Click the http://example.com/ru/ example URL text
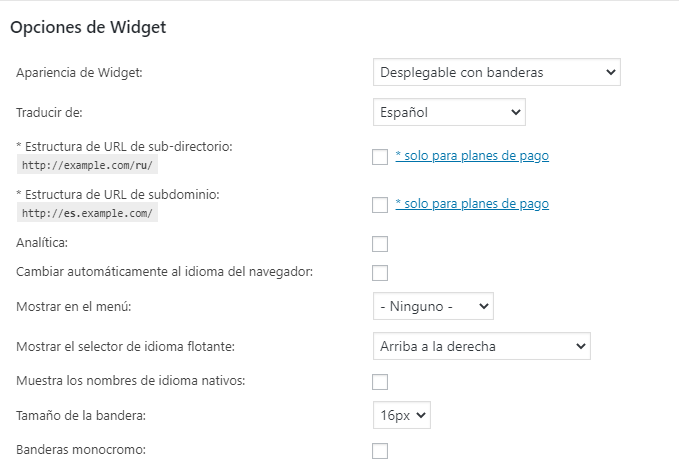Viewport: 679px width, 470px height. (86, 165)
